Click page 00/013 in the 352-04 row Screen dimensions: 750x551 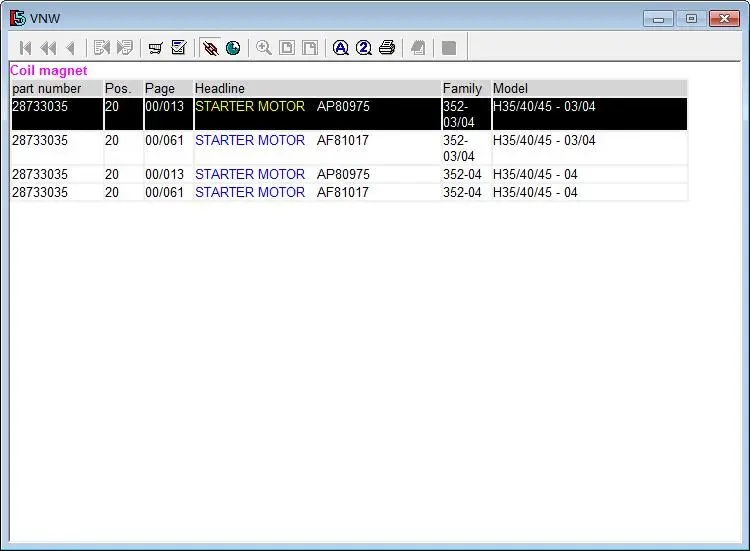165,174
